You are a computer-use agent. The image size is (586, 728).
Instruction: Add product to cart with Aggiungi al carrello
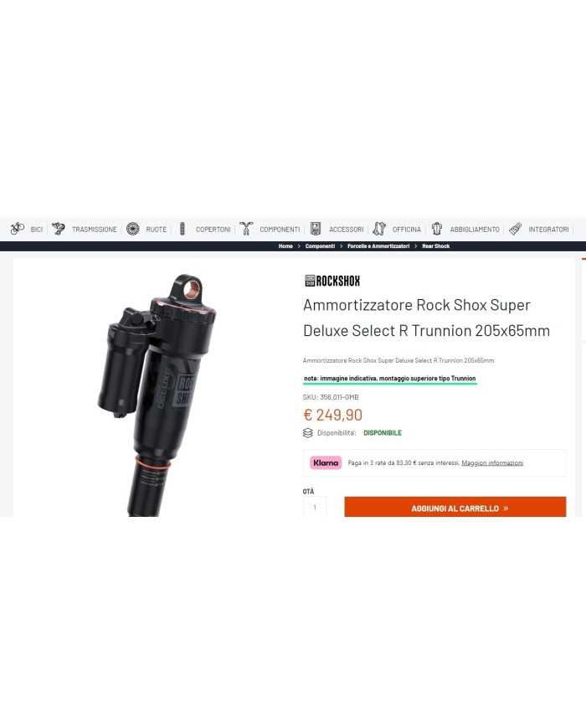pos(455,507)
